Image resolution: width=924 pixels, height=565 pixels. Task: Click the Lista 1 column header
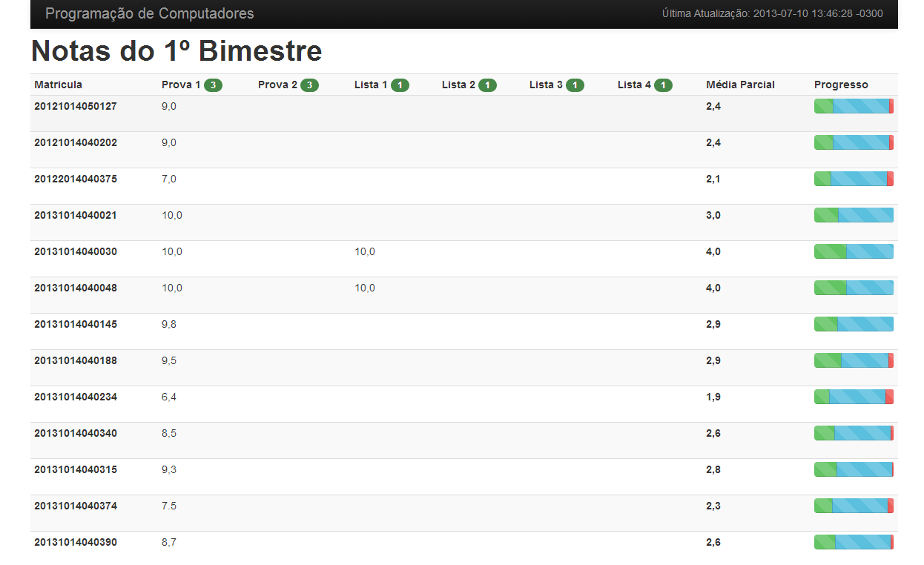click(371, 85)
